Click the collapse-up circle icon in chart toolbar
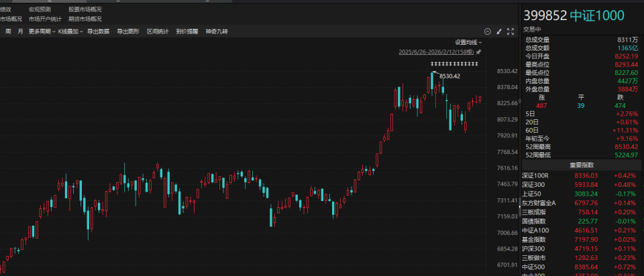This screenshot has width=644, height=276. tap(488, 31)
